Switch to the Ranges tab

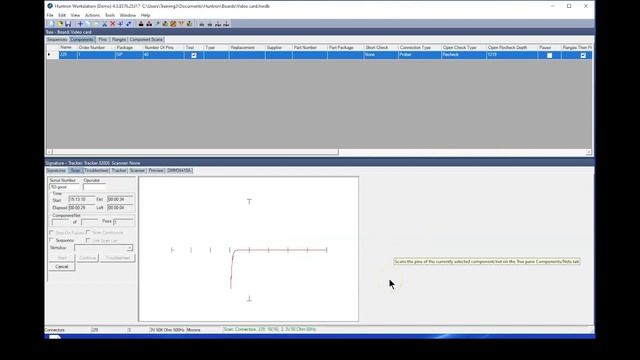tap(119, 40)
